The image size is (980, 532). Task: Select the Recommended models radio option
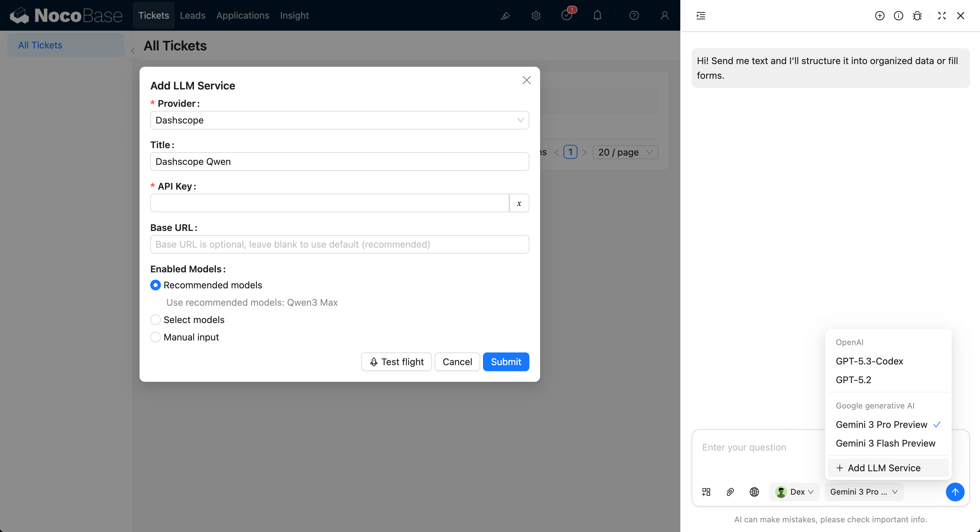coord(156,285)
